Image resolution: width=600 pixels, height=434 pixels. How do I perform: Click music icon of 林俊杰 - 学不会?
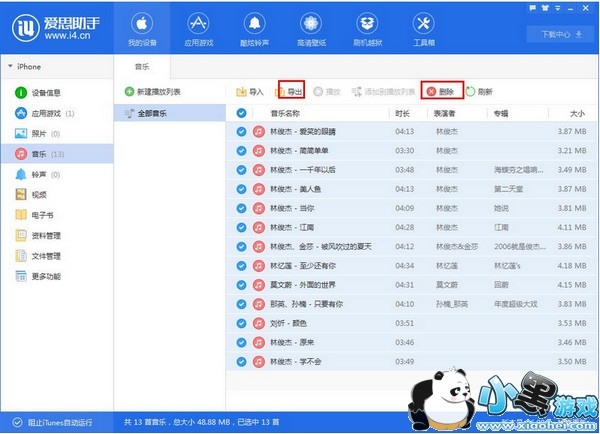[x=259, y=361]
